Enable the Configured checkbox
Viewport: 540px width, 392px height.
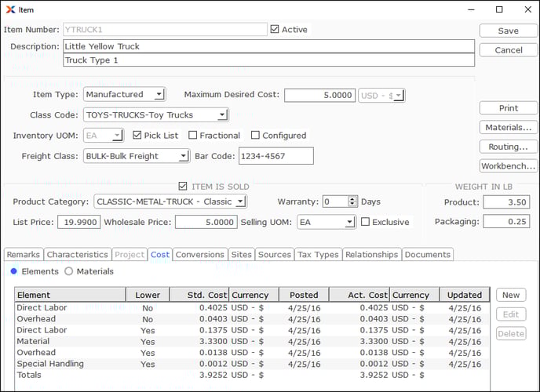[255, 135]
